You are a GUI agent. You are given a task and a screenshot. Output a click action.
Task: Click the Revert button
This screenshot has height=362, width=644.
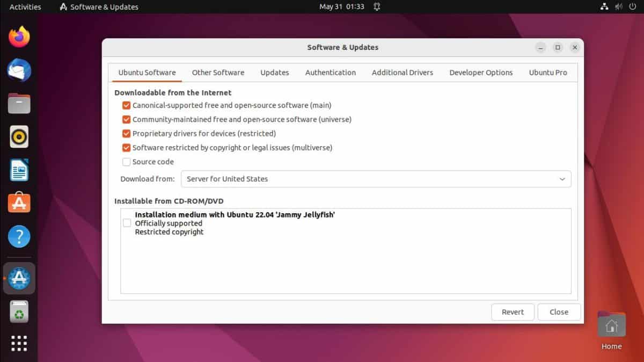513,312
